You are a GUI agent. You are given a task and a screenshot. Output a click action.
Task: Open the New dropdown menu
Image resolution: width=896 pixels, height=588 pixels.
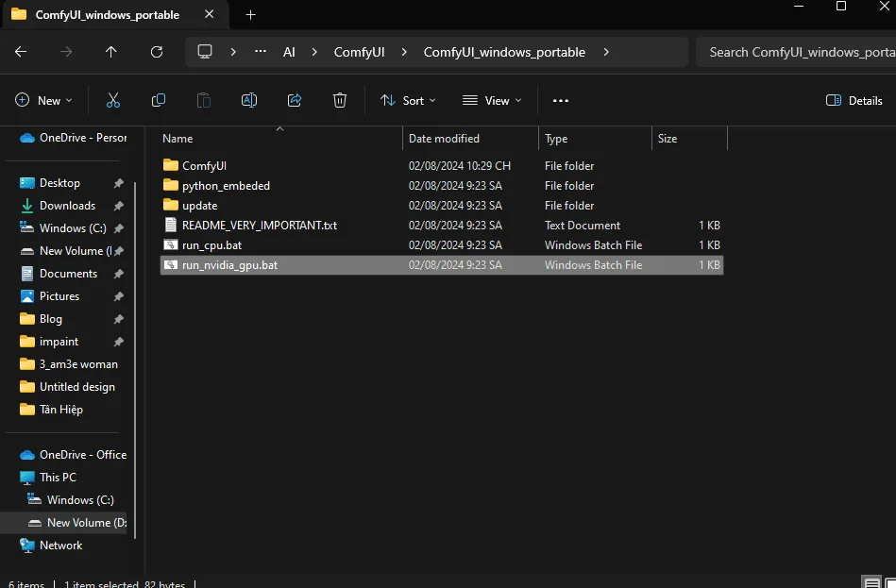click(44, 101)
